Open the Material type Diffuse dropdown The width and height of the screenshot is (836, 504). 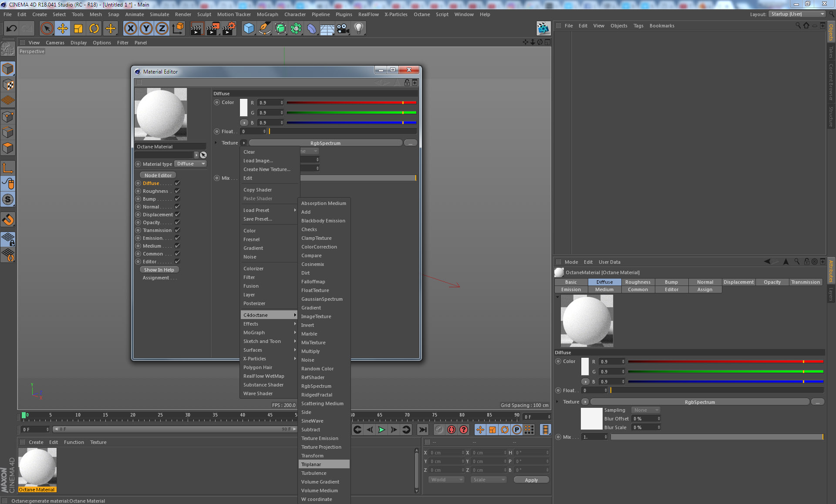tap(190, 164)
